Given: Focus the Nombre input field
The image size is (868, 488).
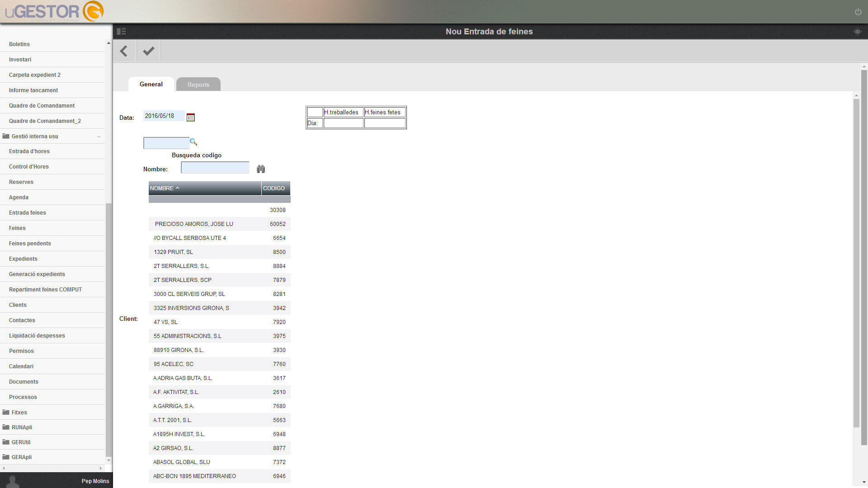Looking at the screenshot, I should (215, 168).
